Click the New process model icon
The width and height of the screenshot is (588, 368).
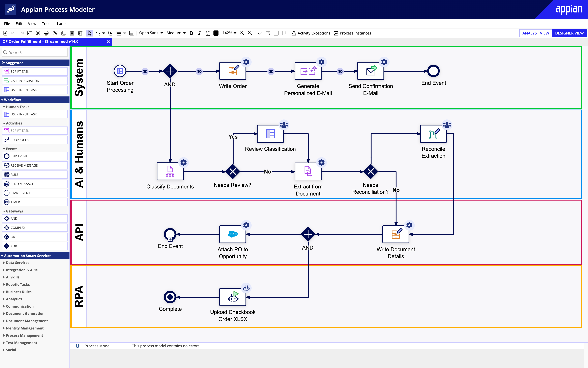tap(5, 33)
